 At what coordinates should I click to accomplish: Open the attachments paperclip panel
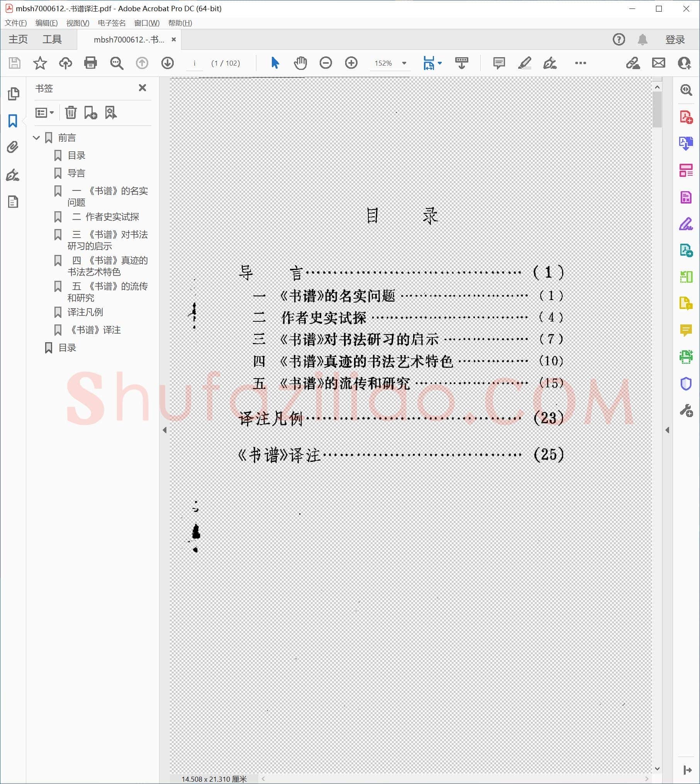[x=13, y=147]
